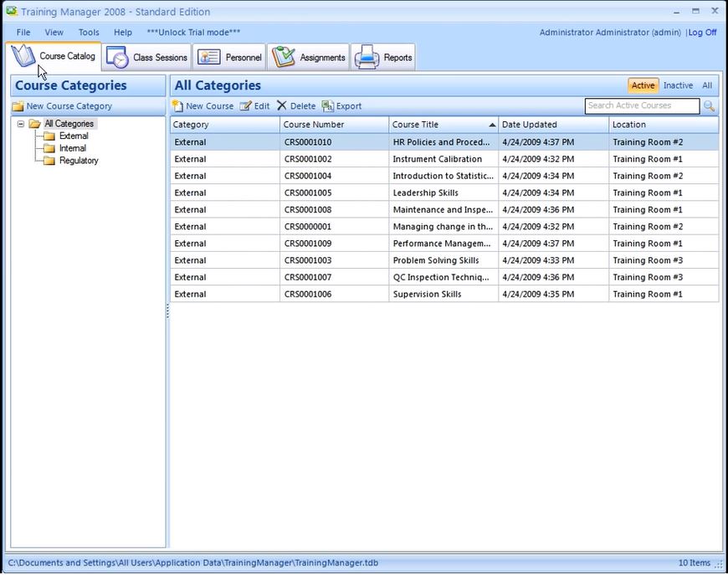Click the New Course icon
The width and height of the screenshot is (728, 575).
180,105
